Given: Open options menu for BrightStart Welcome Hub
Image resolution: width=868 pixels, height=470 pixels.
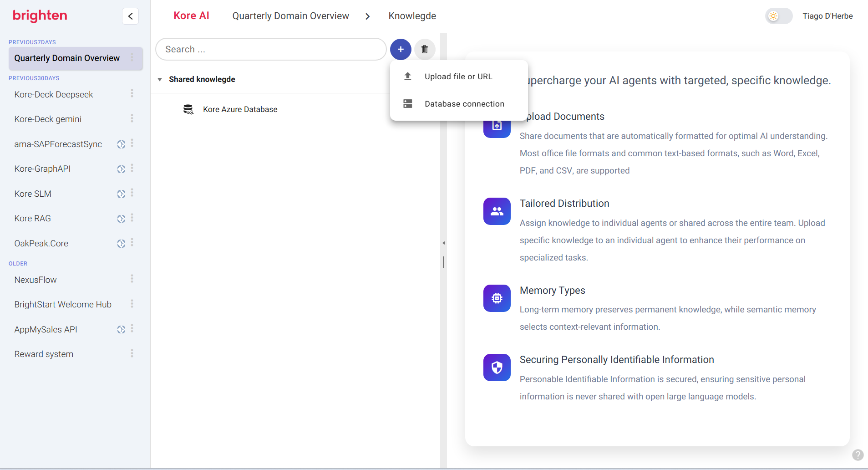Looking at the screenshot, I should tap(132, 303).
